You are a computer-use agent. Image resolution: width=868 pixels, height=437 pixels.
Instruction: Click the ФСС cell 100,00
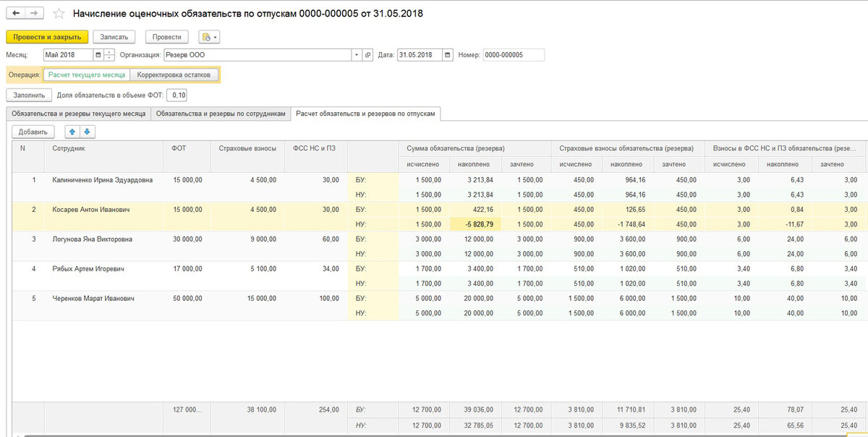pos(315,298)
